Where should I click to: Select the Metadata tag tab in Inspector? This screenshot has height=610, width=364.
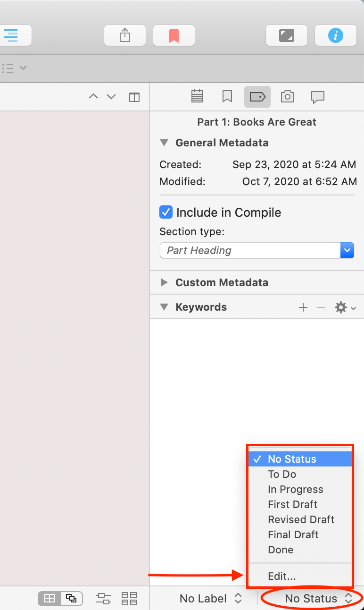click(257, 97)
